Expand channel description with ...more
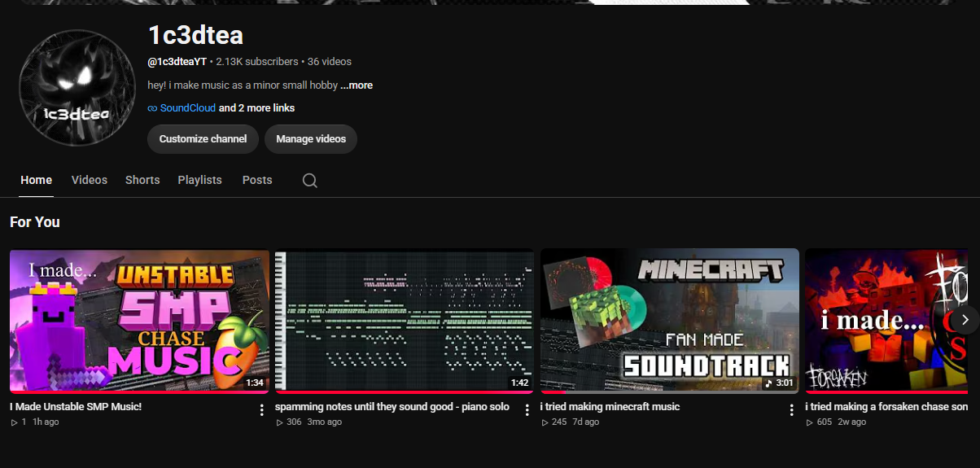The width and height of the screenshot is (980, 468). click(357, 85)
